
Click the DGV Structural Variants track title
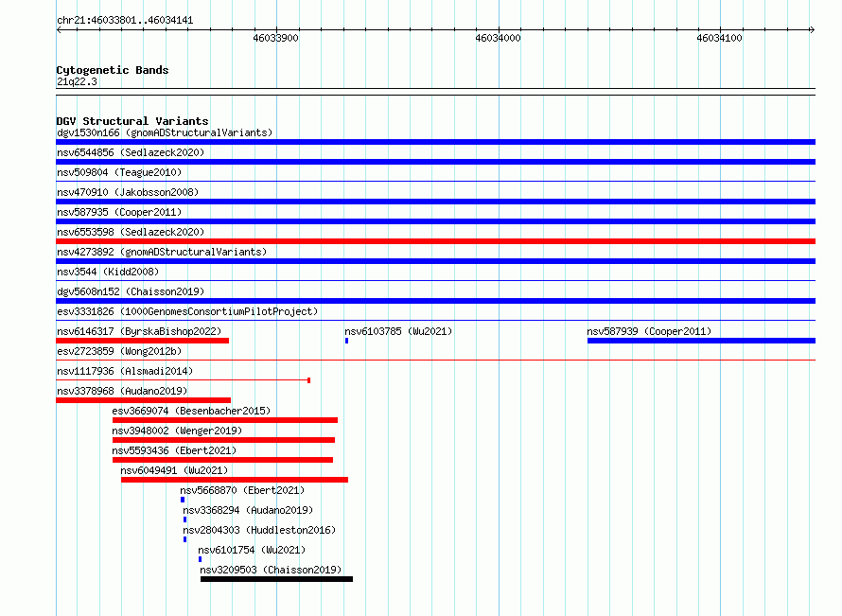coord(132,121)
